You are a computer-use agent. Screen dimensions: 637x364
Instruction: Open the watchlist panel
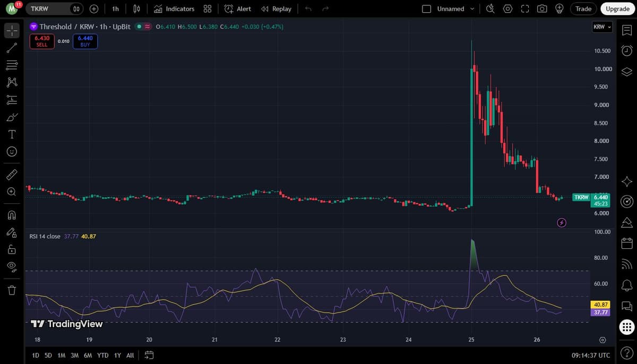click(626, 30)
